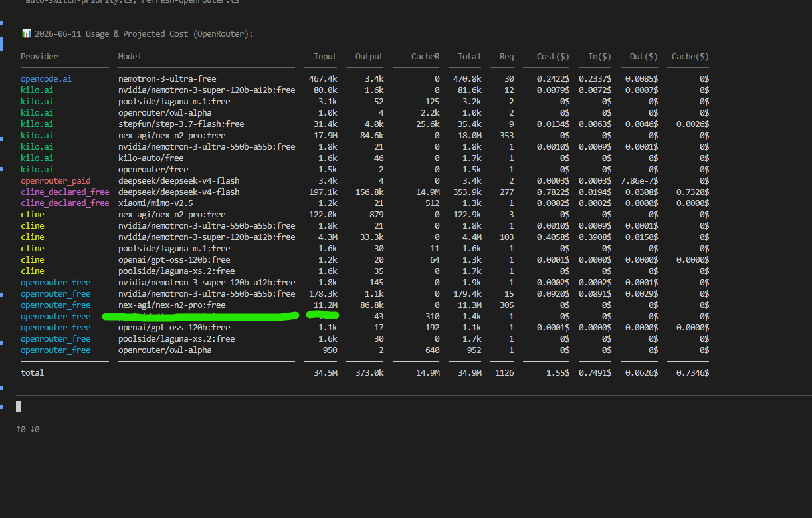The width and height of the screenshot is (812, 518).
Task: Click the '11.2M' input value
Action: pyautogui.click(x=326, y=305)
